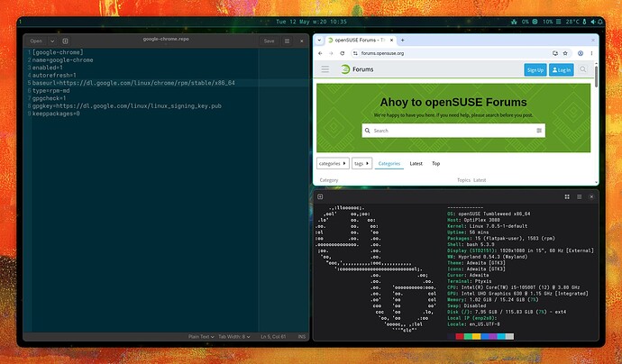
Task: Click the openSUSE Forums logo
Action: pyautogui.click(x=357, y=69)
